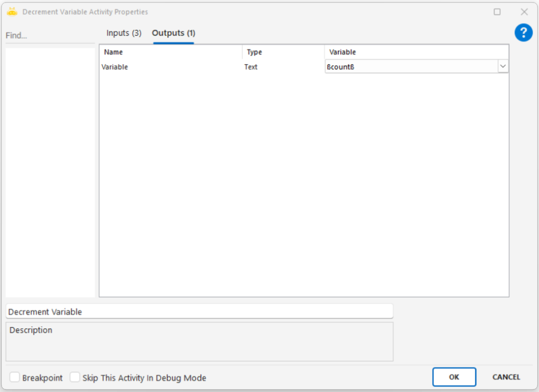Click the CANCEL button
This screenshot has width=539, height=392.
point(506,377)
